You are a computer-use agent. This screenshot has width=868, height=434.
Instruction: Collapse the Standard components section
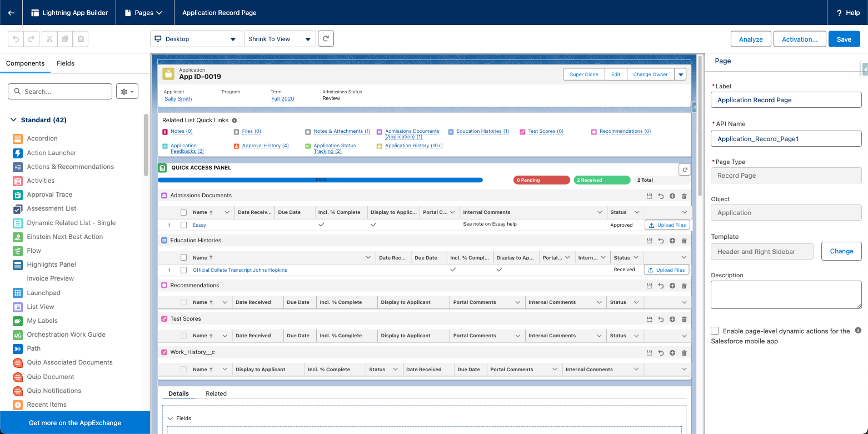coord(14,120)
